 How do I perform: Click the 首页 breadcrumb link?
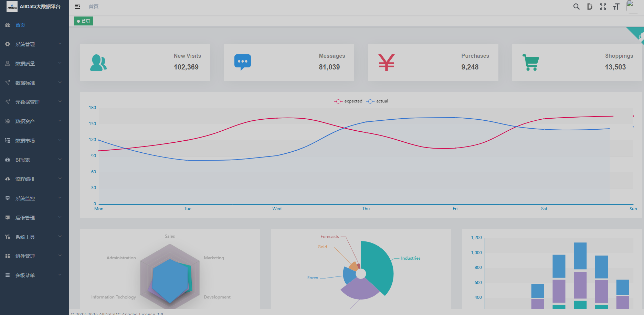94,7
